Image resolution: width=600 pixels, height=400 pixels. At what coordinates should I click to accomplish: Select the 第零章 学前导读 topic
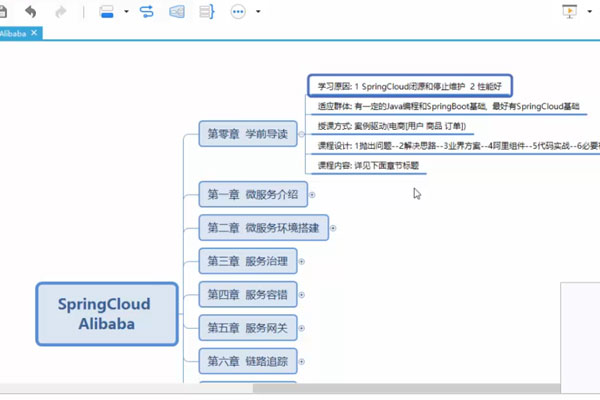tap(248, 134)
